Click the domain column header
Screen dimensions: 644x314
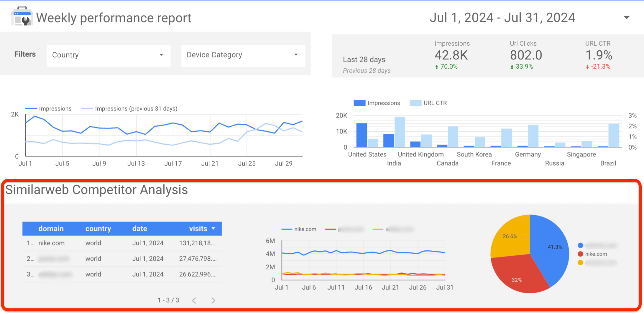pyautogui.click(x=51, y=229)
